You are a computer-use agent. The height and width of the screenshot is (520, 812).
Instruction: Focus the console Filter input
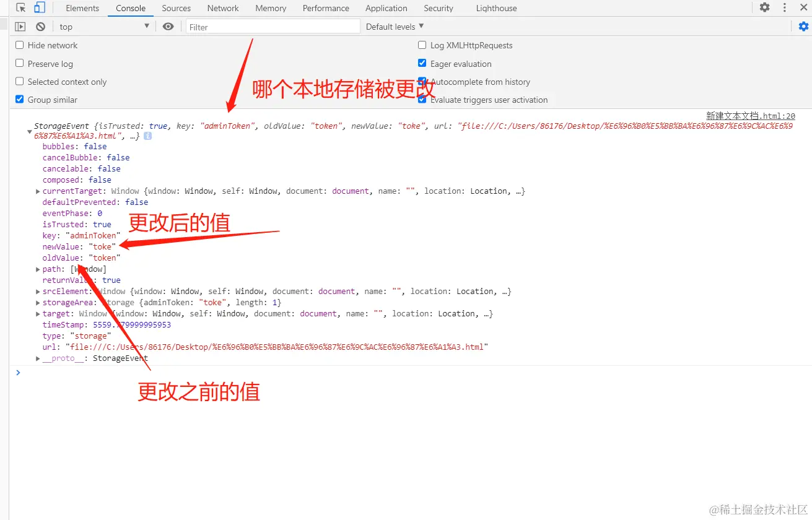(x=273, y=27)
